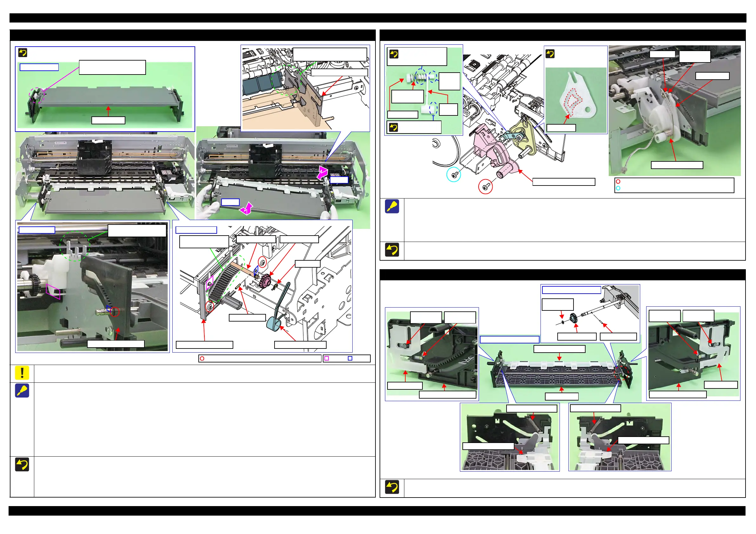Click the reassembly icon under the upper-right checkpoint row

click(x=392, y=250)
